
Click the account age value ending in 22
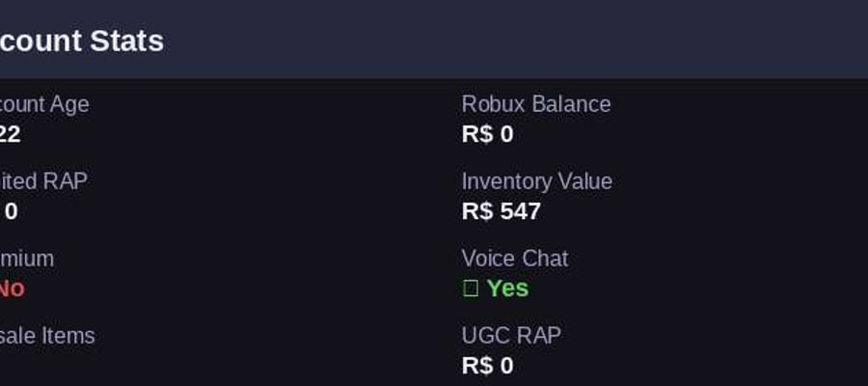tap(11, 134)
